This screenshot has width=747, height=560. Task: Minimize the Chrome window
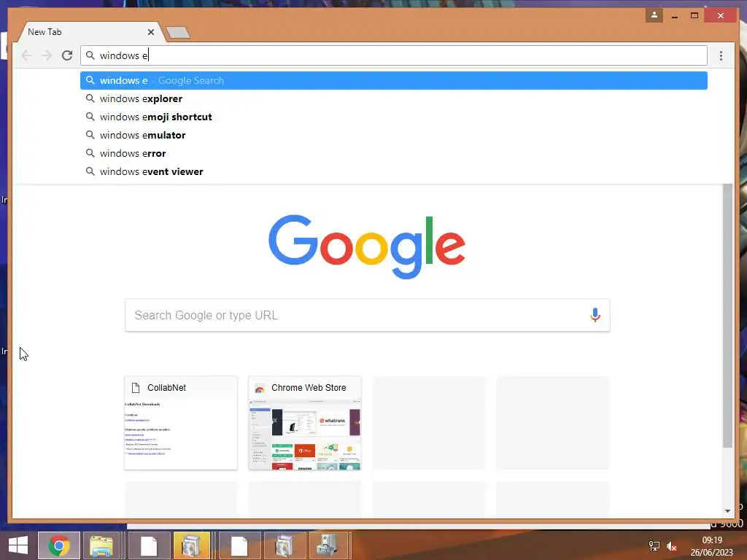[x=675, y=16]
